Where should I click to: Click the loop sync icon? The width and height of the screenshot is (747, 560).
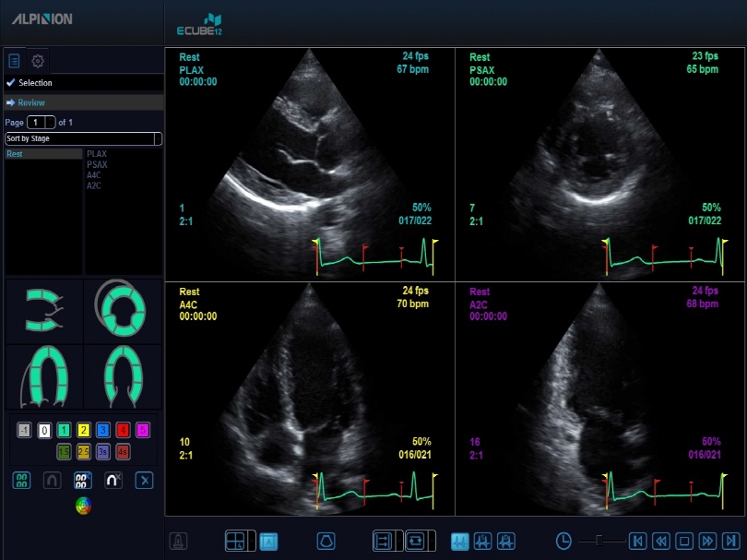point(417,541)
